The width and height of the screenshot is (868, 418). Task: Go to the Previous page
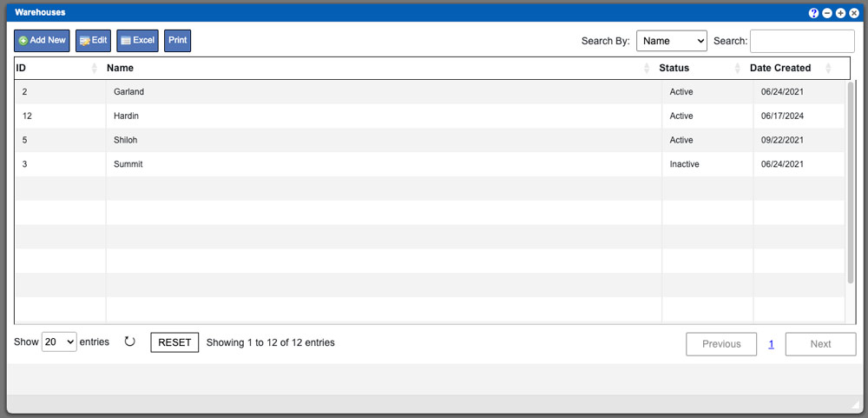pos(721,344)
